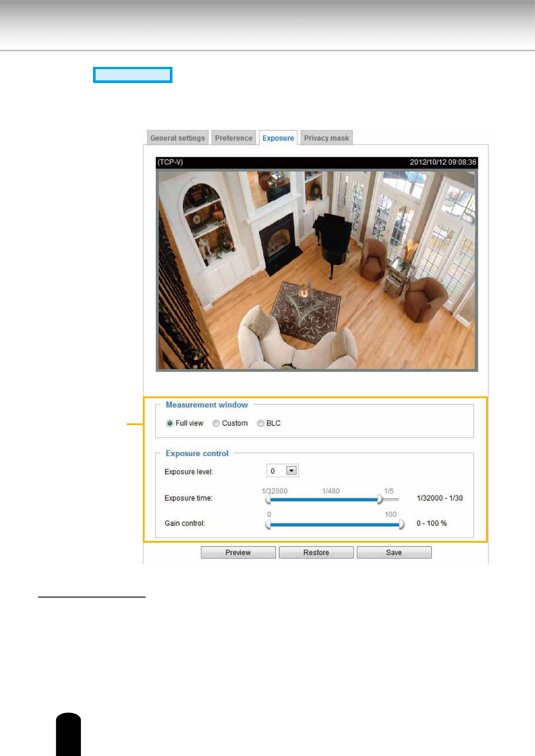Click the Preview button
Viewport: 535px width, 756px height.
click(x=238, y=553)
